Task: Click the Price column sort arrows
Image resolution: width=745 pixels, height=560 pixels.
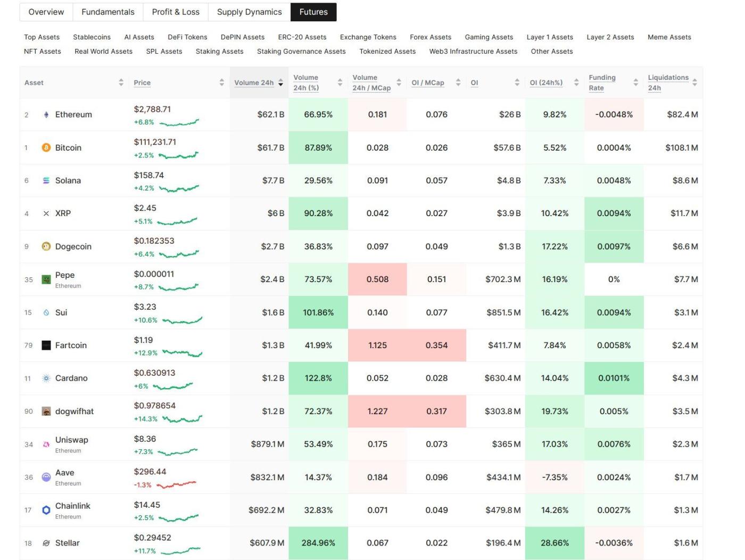Action: pos(221,83)
